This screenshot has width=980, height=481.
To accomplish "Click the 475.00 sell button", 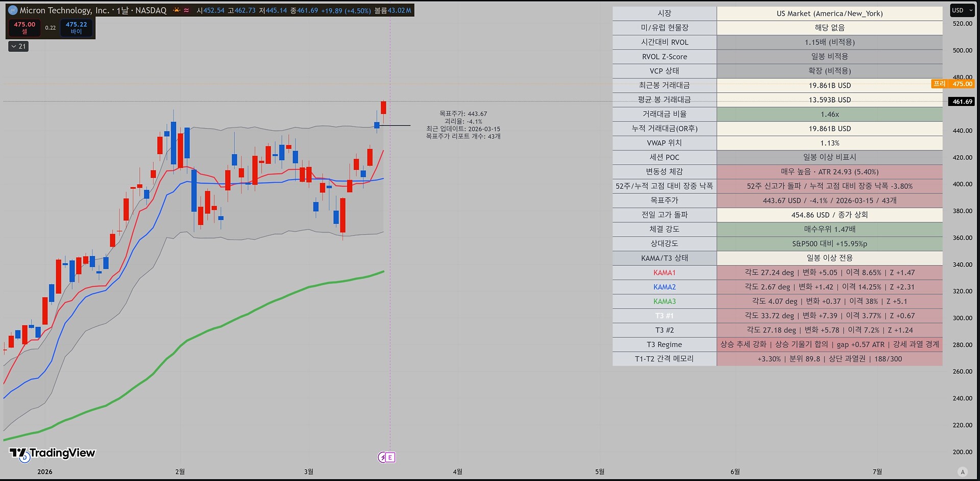I will 24,28.
